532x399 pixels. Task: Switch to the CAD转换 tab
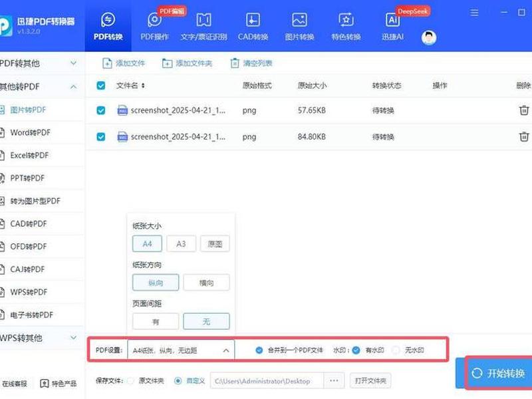pyautogui.click(x=253, y=27)
